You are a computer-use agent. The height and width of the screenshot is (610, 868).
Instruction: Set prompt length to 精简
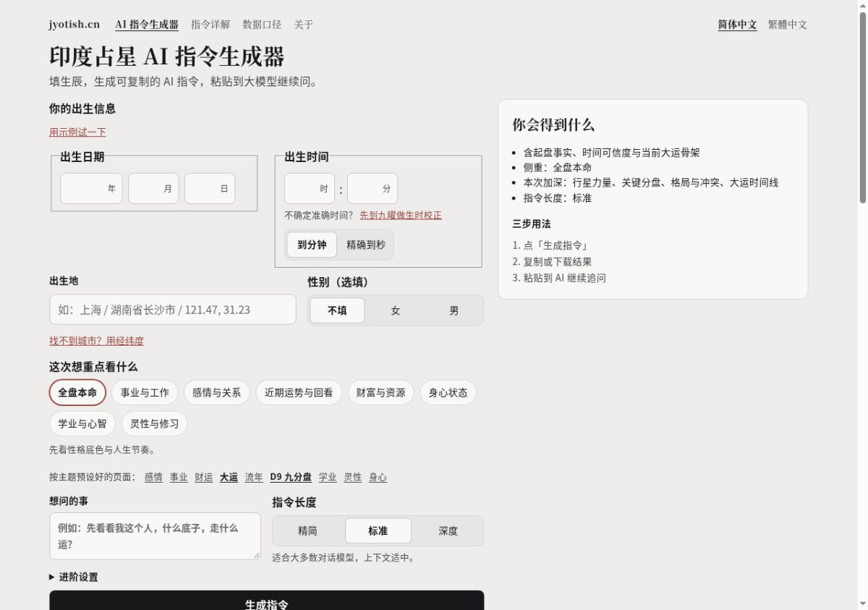tap(307, 530)
